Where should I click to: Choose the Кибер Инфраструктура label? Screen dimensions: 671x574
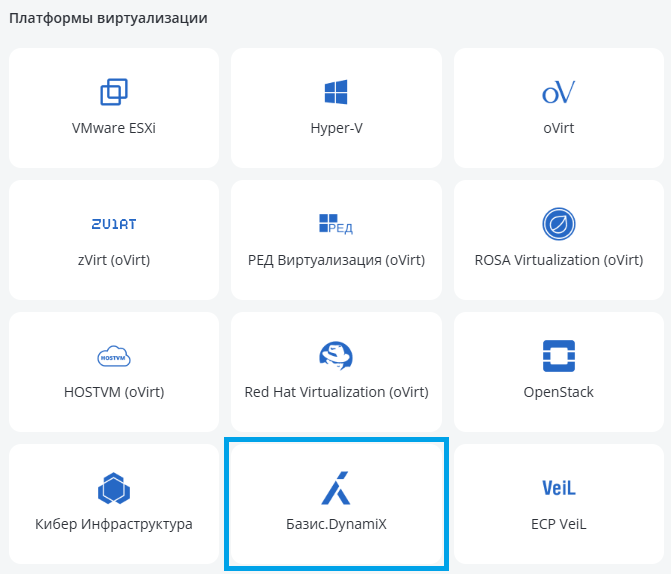point(114,524)
